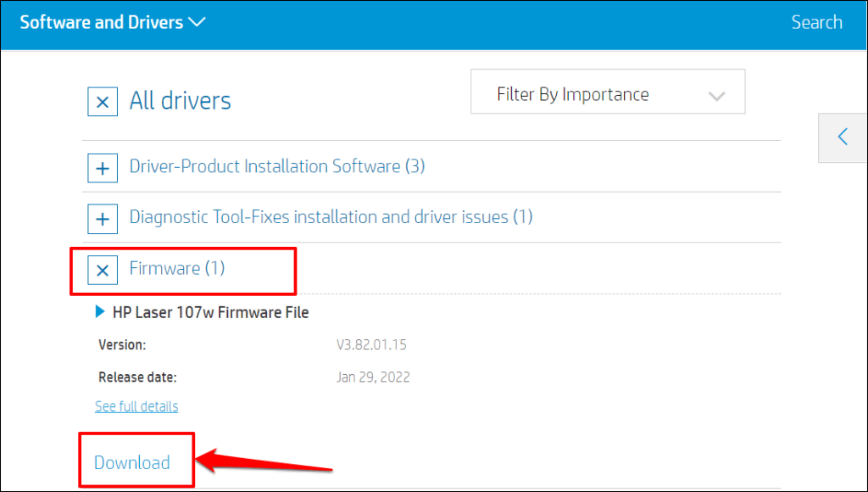
Task: Open the Software and Drivers menu
Action: pos(102,22)
